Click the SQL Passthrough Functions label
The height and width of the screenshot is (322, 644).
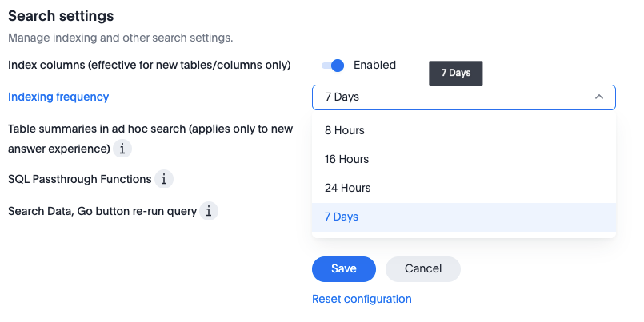[x=79, y=179]
